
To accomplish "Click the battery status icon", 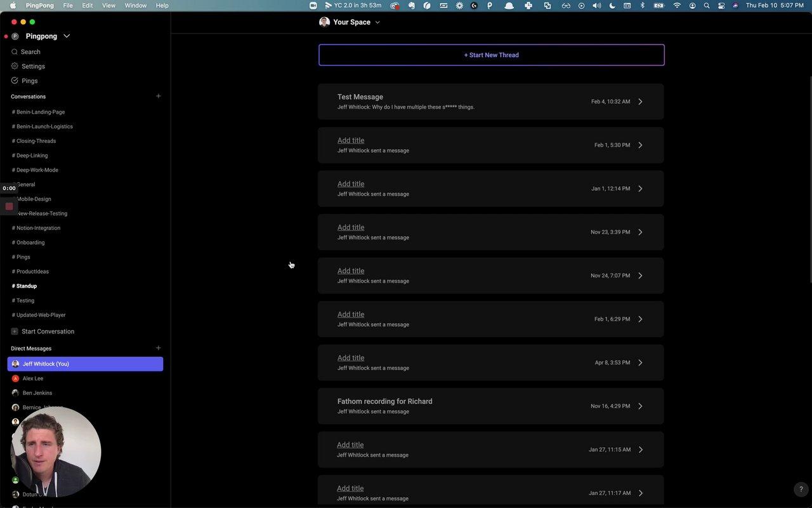I will click(659, 5).
